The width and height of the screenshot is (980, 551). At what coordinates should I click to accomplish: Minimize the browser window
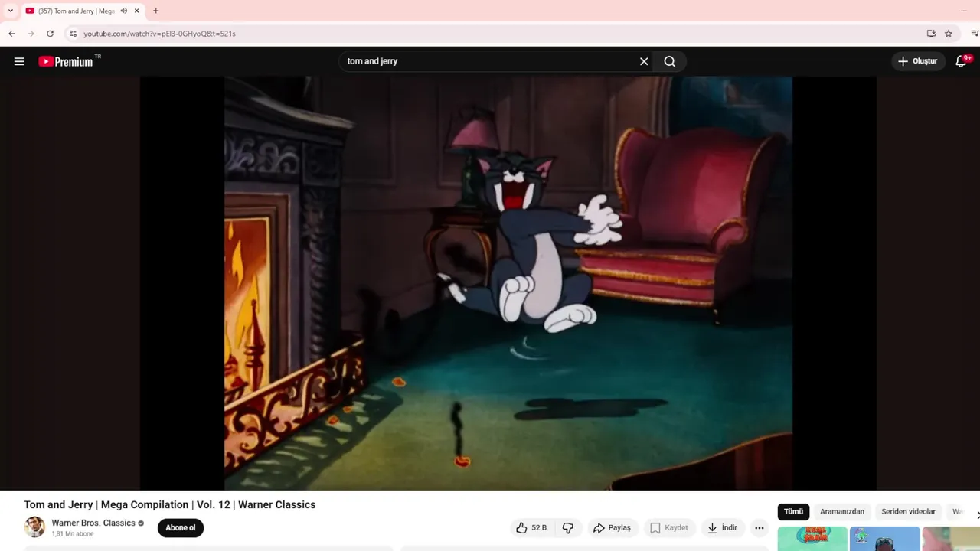(x=963, y=11)
